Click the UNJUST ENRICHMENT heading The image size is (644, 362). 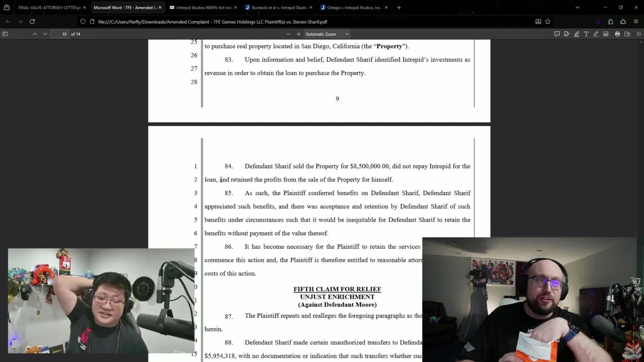(337, 297)
